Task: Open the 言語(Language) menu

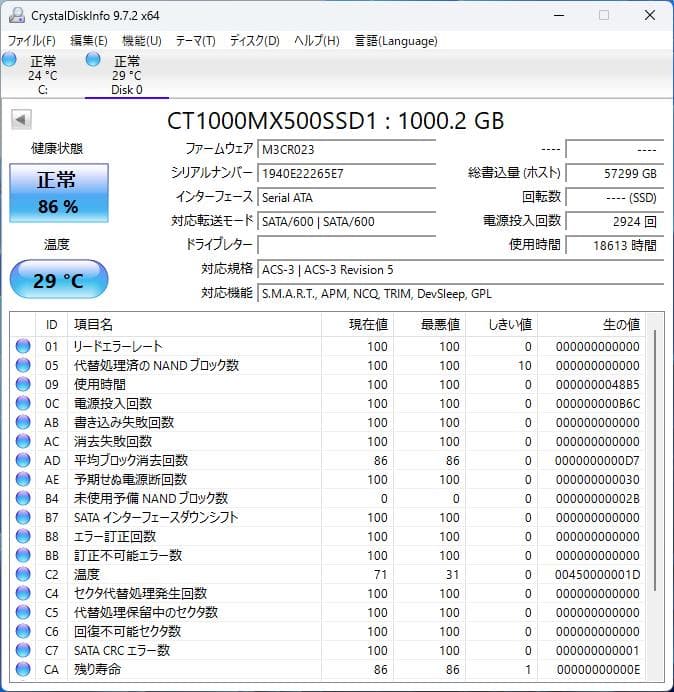Action: (x=396, y=41)
